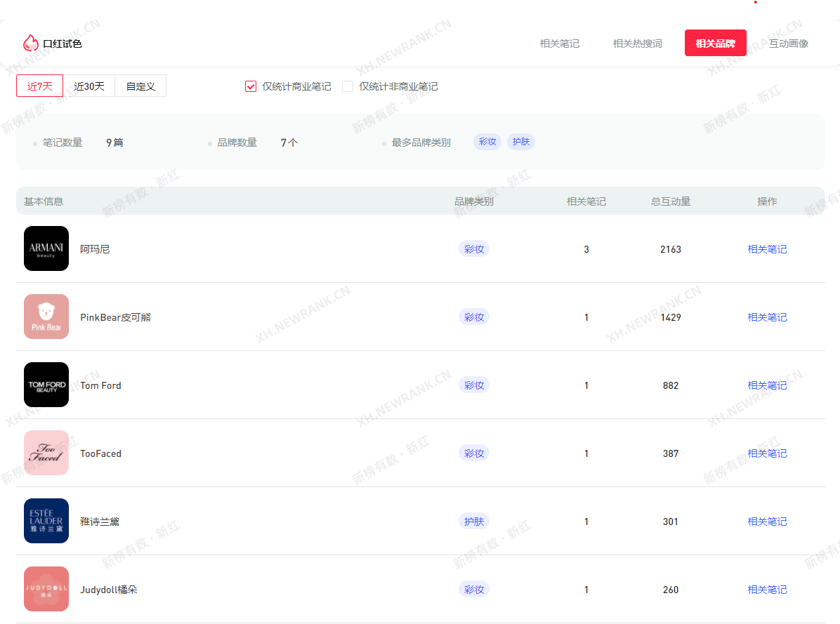840x624 pixels.
Task: Uncheck 仅统计商业笔记 checkbox
Action: (250, 86)
